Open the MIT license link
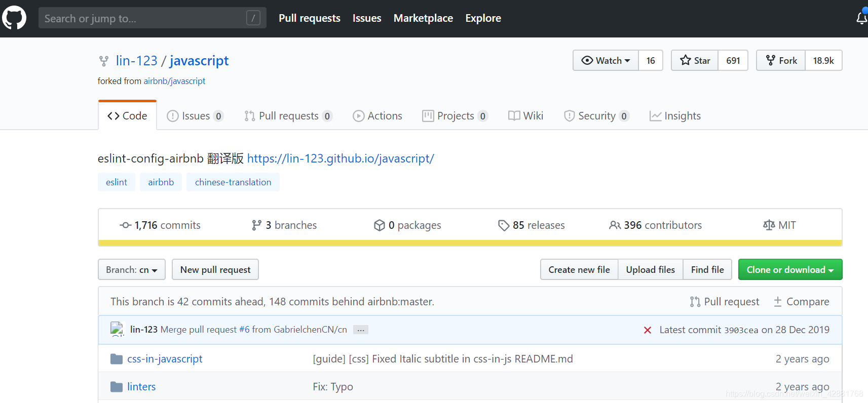Image resolution: width=868 pixels, height=403 pixels. [x=779, y=225]
